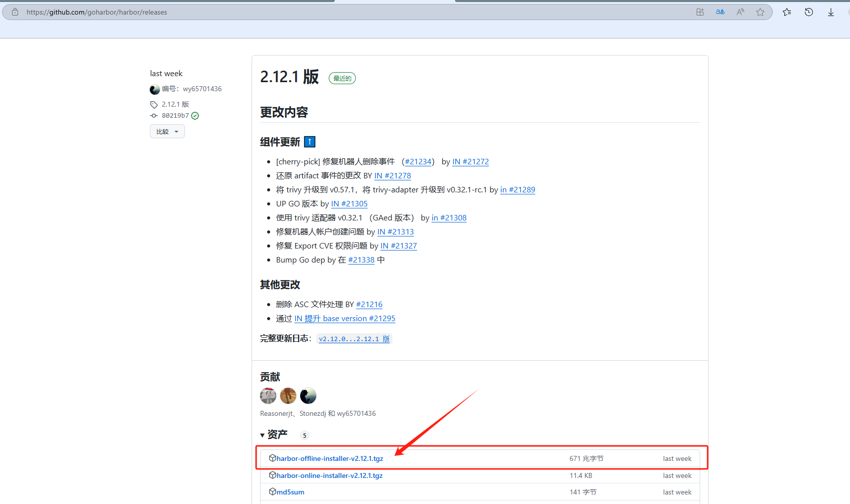850x504 pixels.
Task: Open v2.12.0...2.12.1 版 changelog link
Action: point(354,339)
